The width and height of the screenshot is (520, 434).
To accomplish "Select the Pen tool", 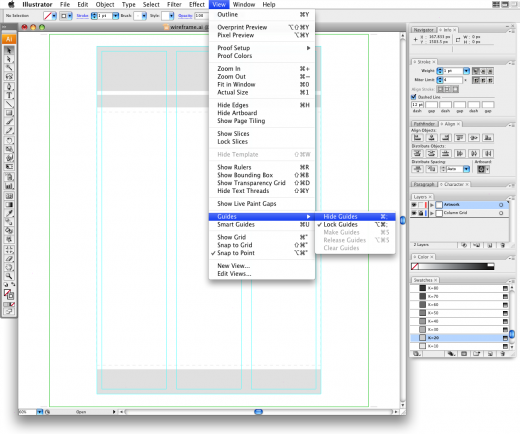I will click(x=9, y=87).
